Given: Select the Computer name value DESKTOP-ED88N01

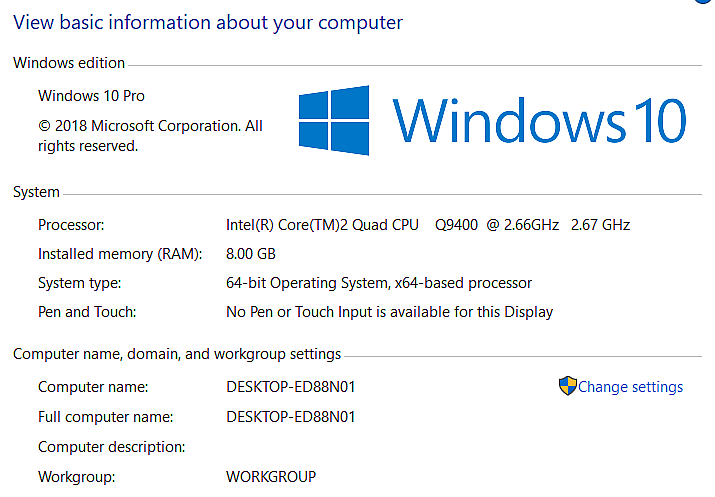Looking at the screenshot, I should point(290,387).
